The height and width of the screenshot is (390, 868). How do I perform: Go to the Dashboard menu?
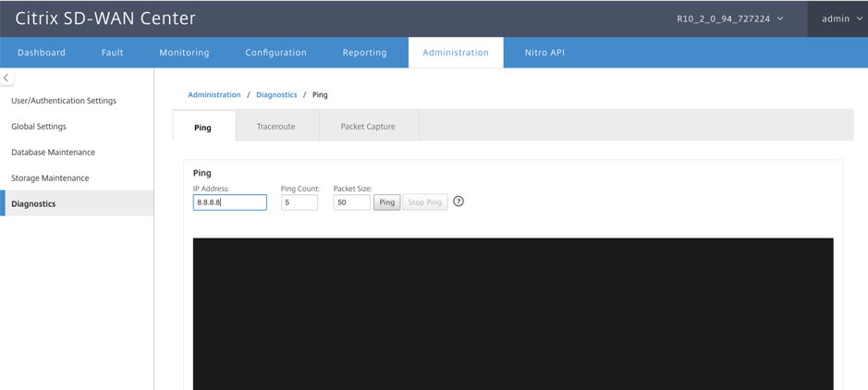point(42,53)
